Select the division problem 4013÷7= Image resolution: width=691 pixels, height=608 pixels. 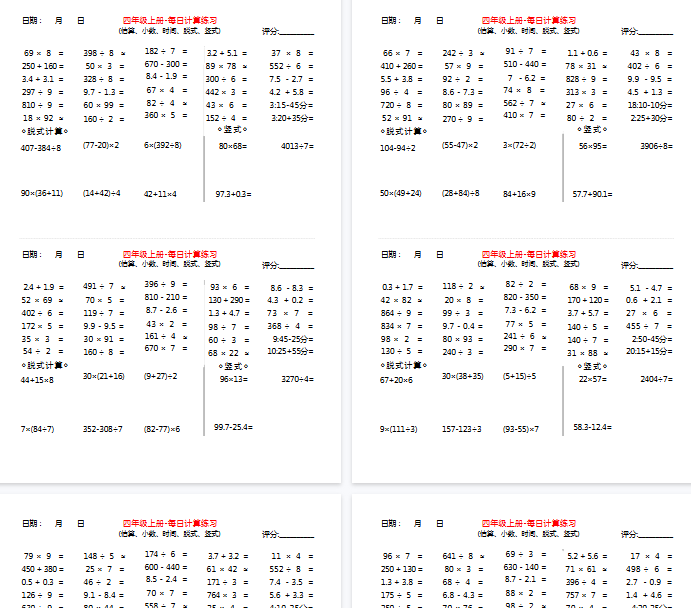tap(297, 146)
